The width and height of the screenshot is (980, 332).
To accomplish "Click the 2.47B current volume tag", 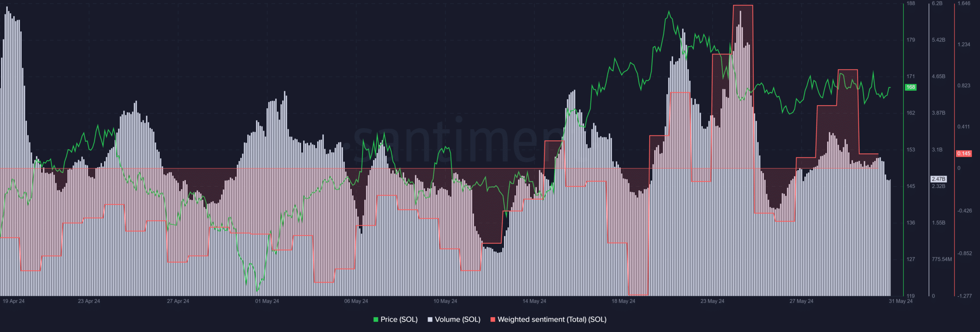I will coord(939,179).
